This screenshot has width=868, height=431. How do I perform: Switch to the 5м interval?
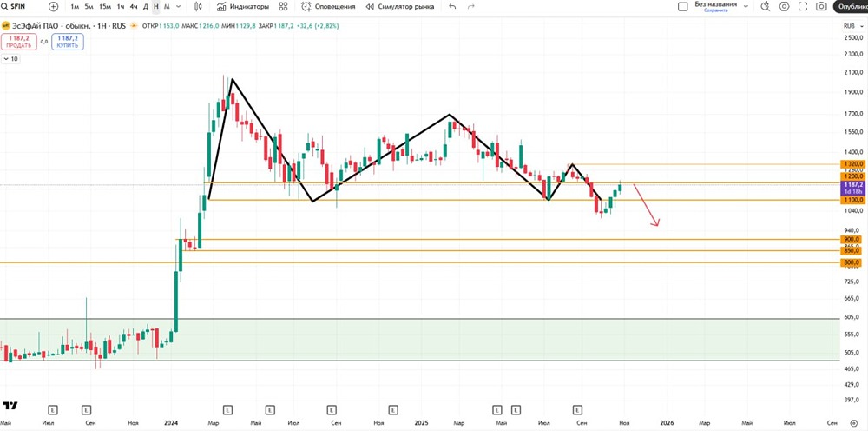click(89, 7)
